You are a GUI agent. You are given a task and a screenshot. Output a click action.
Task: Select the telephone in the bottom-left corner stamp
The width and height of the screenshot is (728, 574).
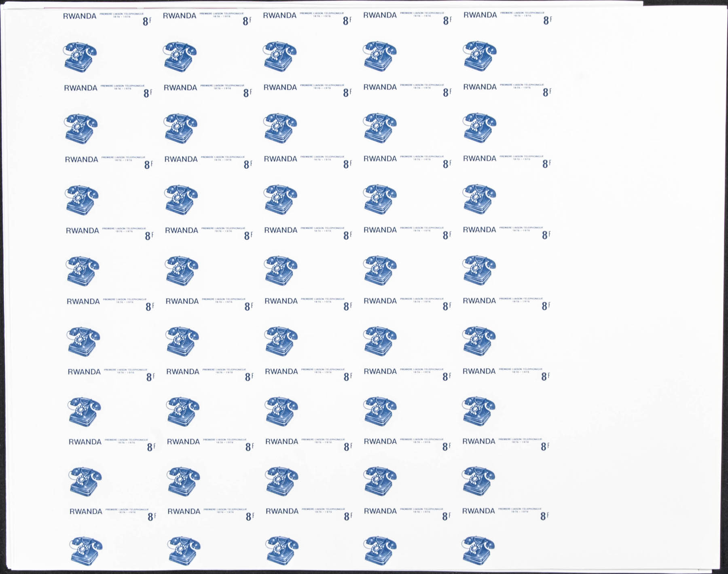click(x=86, y=551)
